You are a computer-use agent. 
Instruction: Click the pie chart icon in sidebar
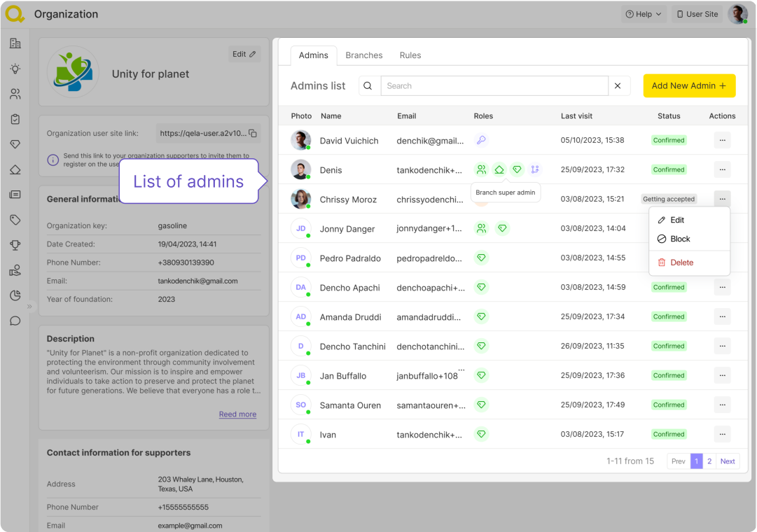click(15, 295)
